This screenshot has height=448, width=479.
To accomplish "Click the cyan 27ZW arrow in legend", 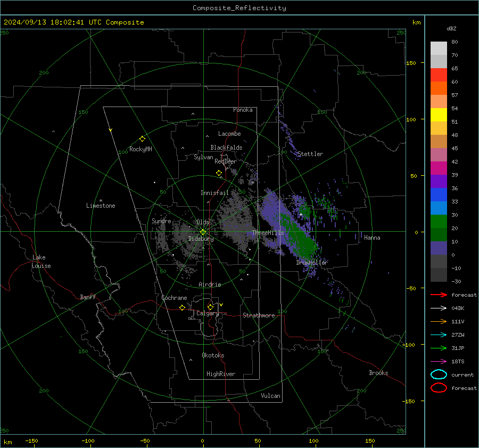I will click(439, 335).
